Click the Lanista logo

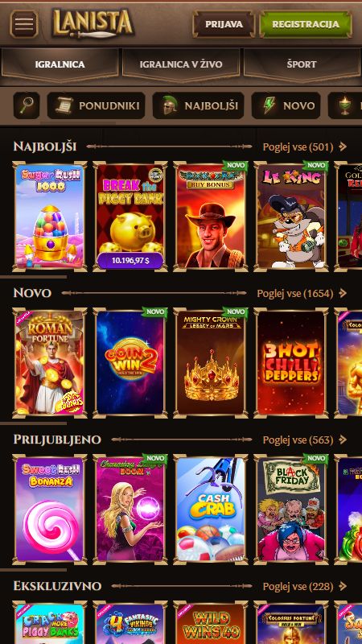tap(93, 23)
